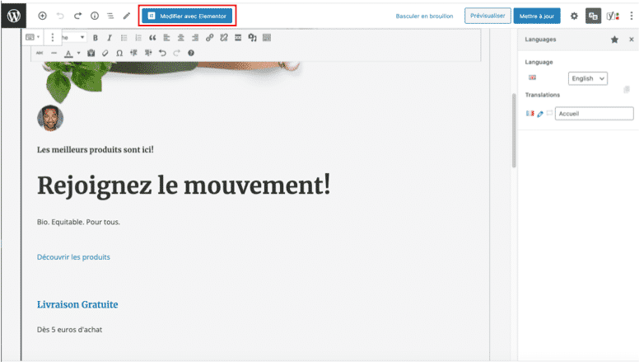
Task: Insert Read More tag icon
Action: (238, 38)
